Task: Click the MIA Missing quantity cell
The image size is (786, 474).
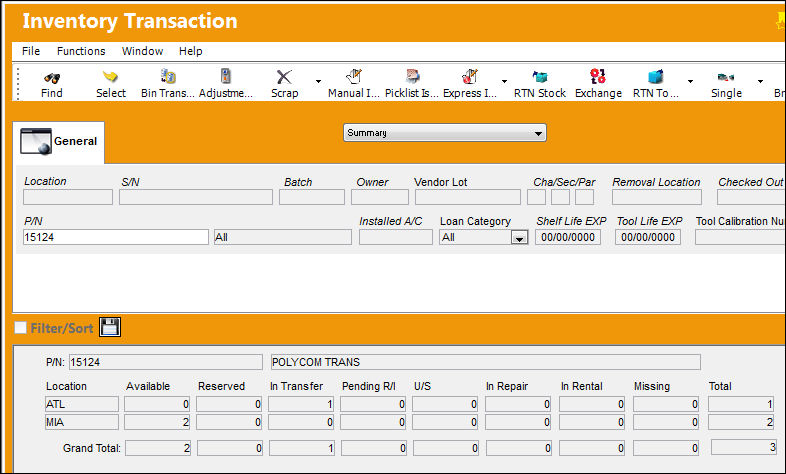Action: [x=666, y=422]
